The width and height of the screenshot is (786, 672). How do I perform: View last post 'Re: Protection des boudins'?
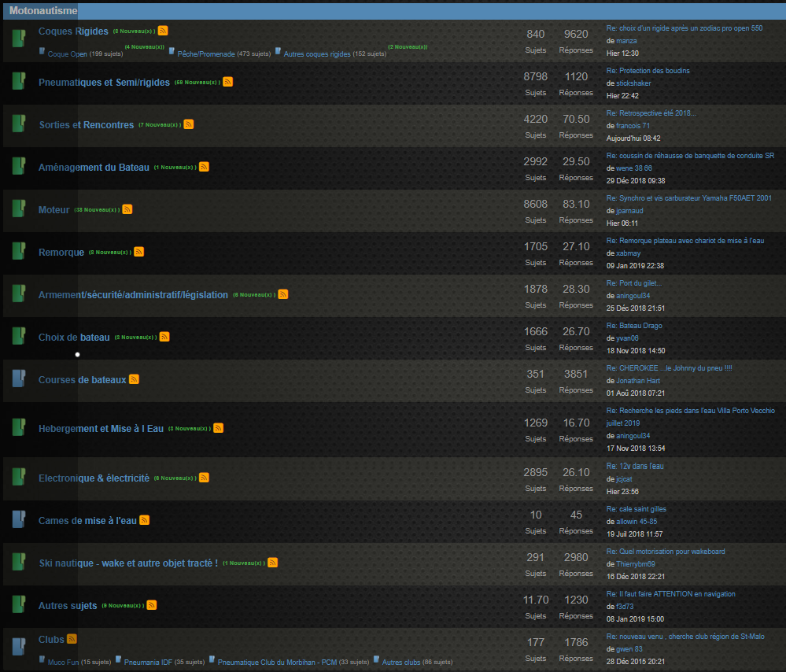click(x=648, y=71)
